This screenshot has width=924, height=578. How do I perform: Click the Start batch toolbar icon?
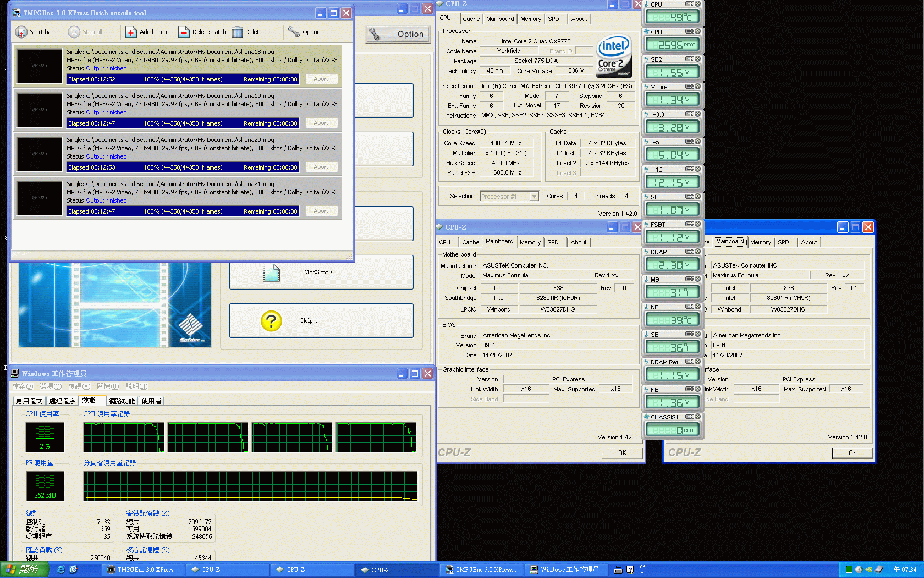coord(21,32)
